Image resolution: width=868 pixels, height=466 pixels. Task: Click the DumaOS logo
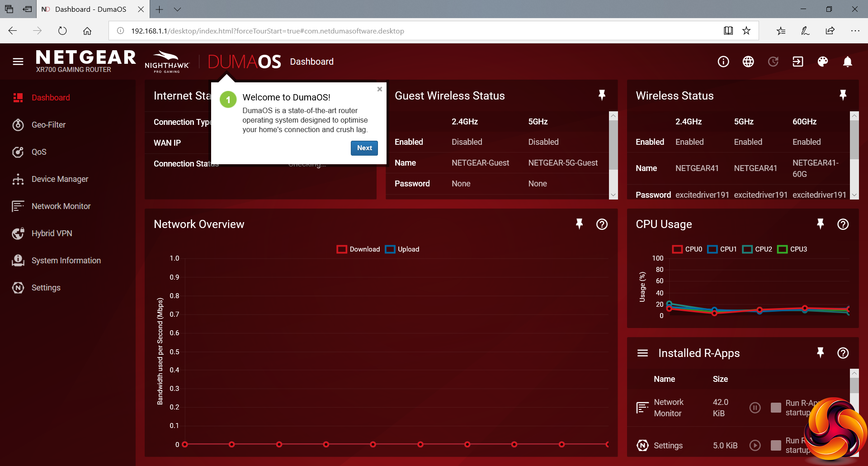coord(245,62)
